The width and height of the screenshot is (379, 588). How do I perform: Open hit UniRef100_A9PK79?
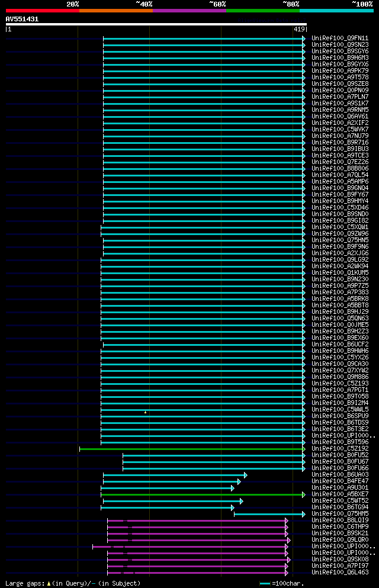(340, 71)
